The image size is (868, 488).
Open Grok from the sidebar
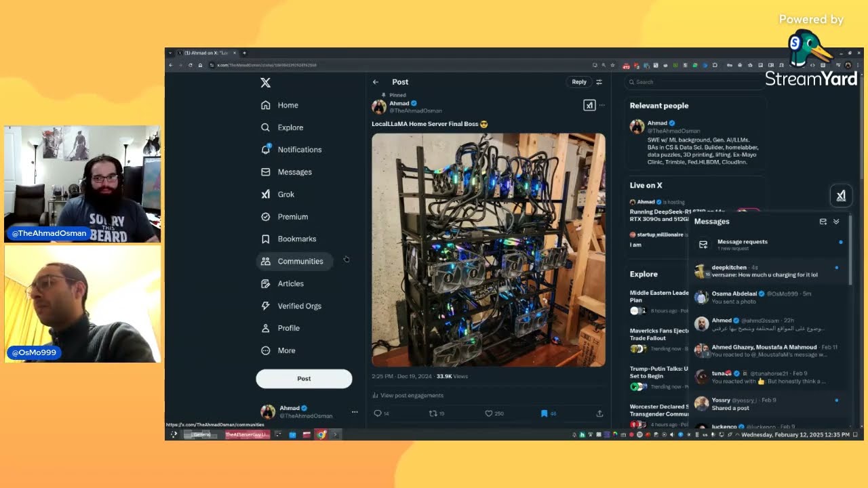coord(278,195)
